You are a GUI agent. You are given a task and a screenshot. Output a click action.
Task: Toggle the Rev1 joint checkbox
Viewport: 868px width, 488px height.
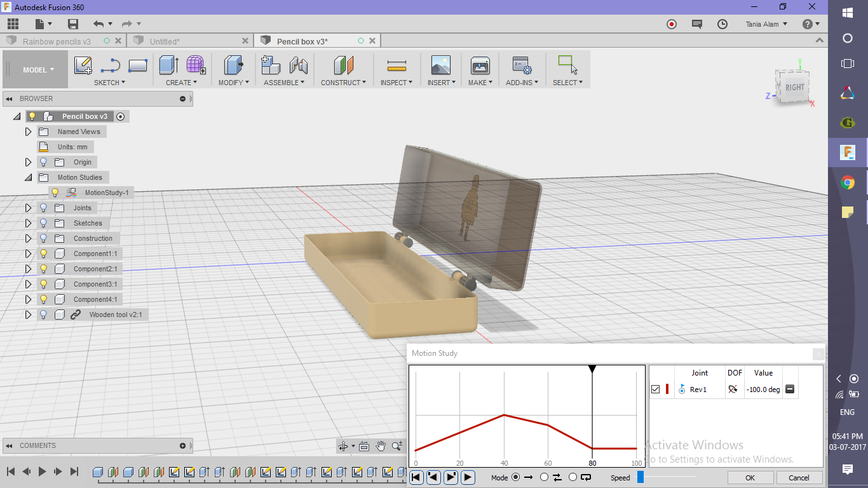pyautogui.click(x=656, y=390)
